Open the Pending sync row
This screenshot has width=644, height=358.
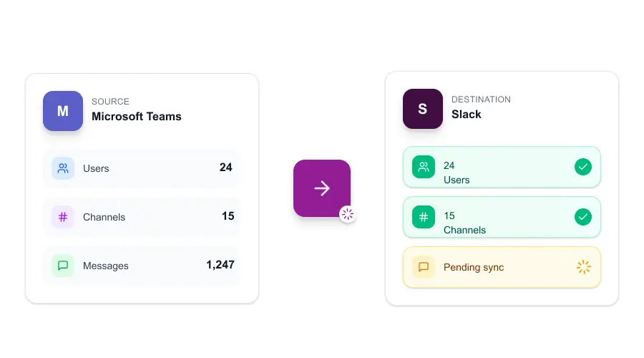501,267
